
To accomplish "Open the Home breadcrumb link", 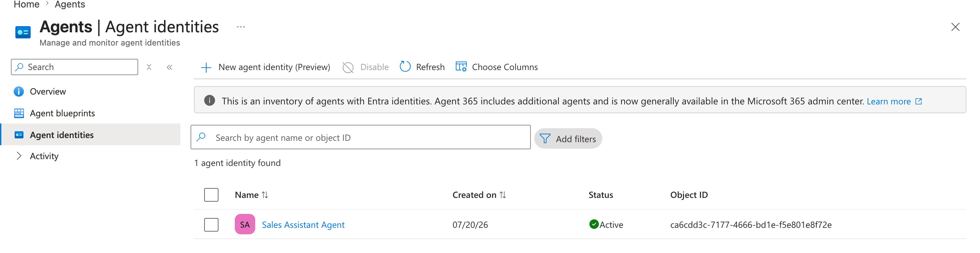I will coord(27,4).
